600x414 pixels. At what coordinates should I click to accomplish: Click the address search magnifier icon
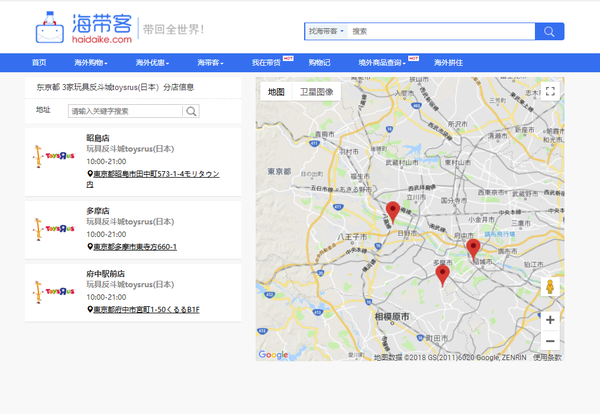click(191, 111)
